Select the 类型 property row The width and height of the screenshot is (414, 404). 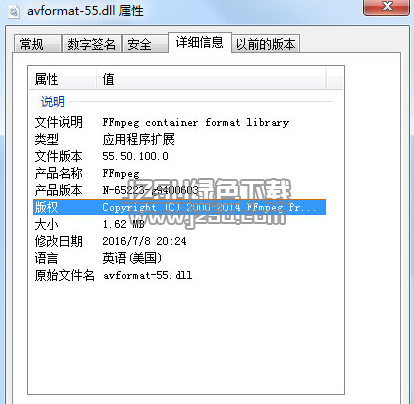coord(179,139)
